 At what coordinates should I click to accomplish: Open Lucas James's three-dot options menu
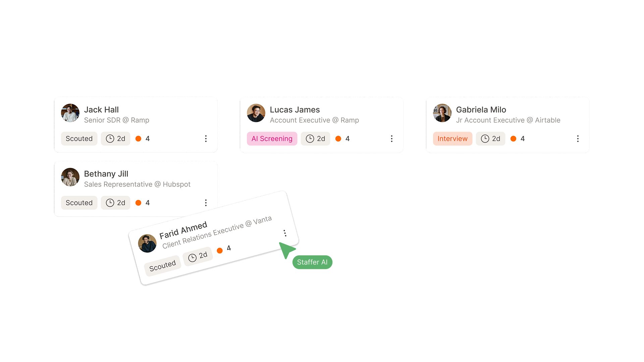click(x=391, y=139)
